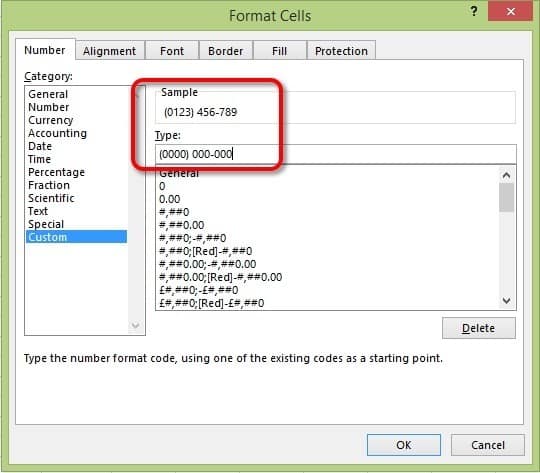The width and height of the screenshot is (540, 473).
Task: Click the Cancel button
Action: (x=488, y=445)
